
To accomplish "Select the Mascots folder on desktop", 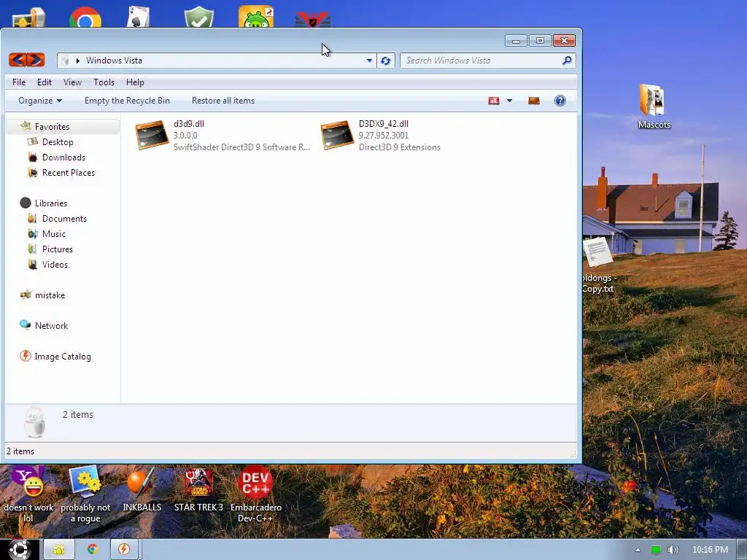I will tap(654, 106).
